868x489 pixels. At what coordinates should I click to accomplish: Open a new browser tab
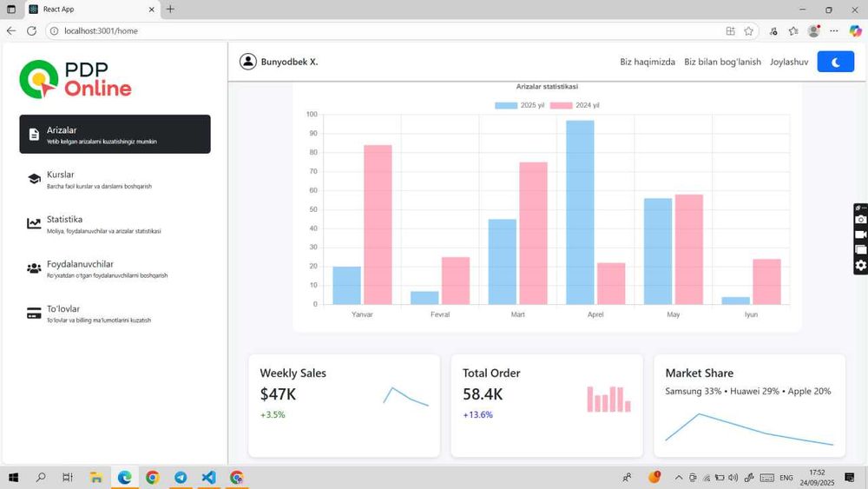[x=170, y=9]
